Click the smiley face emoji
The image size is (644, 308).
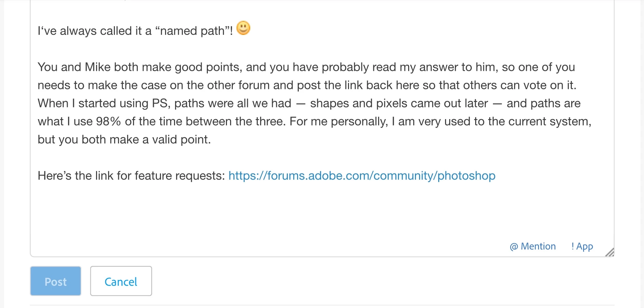[x=243, y=28]
